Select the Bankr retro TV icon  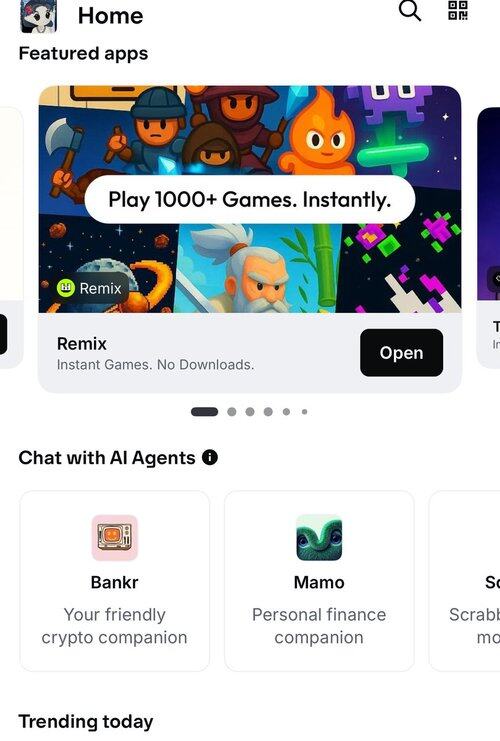pos(115,538)
